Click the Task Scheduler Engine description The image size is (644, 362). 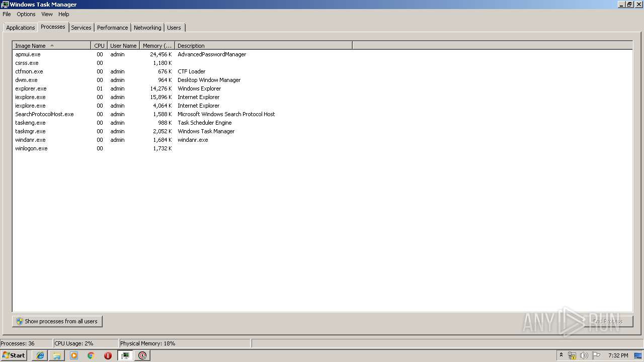204,123
